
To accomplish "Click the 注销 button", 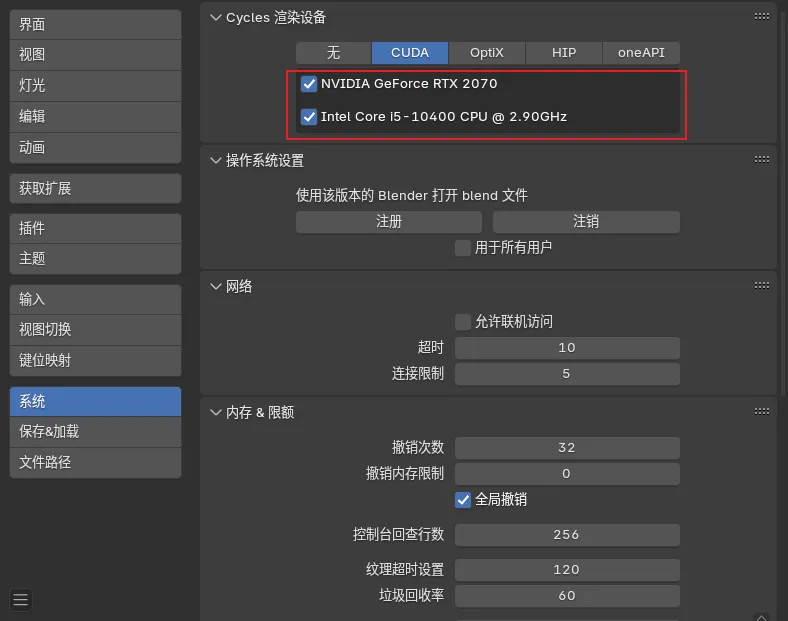I will [586, 222].
